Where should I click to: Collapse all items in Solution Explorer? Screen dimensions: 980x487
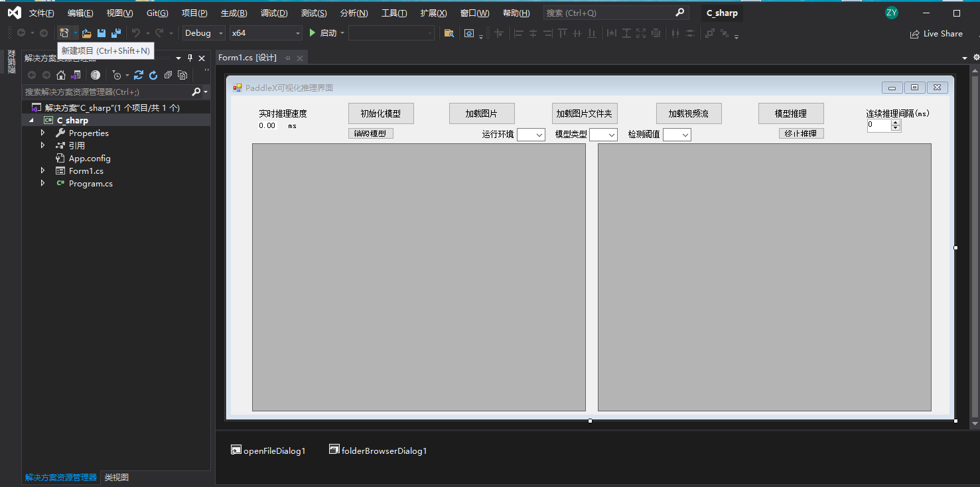point(168,75)
